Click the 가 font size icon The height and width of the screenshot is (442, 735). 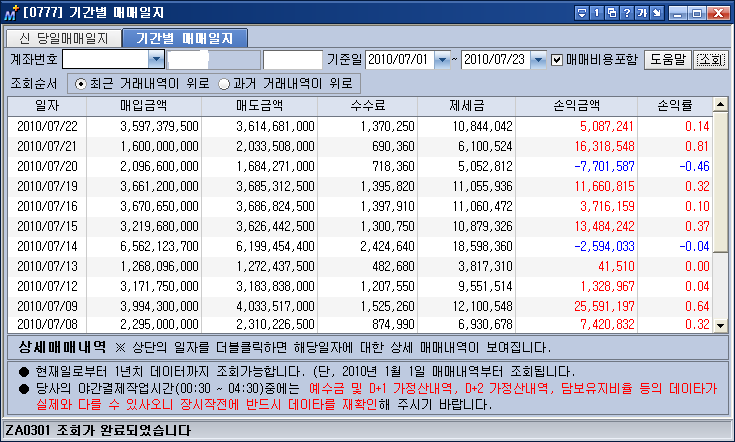point(641,13)
